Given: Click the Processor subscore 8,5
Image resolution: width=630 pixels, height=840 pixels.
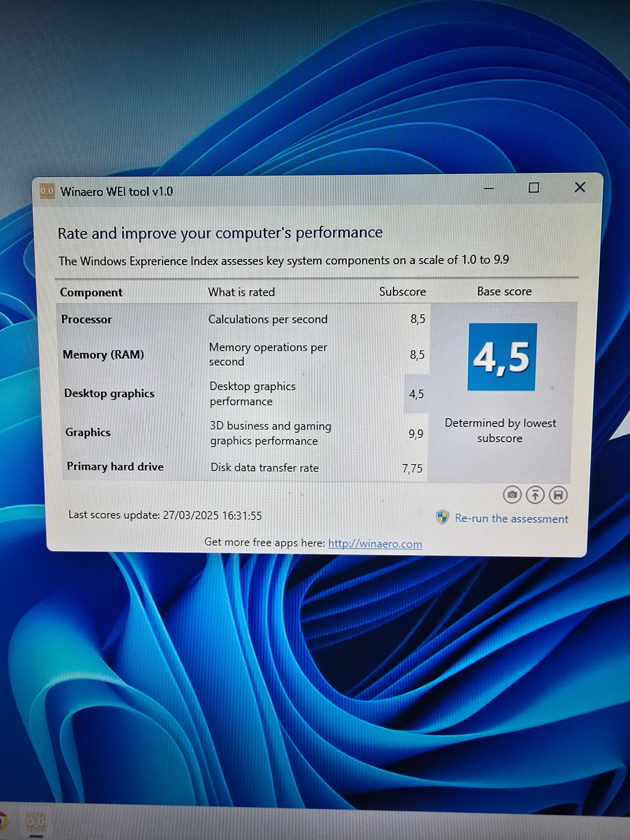Looking at the screenshot, I should [x=418, y=319].
